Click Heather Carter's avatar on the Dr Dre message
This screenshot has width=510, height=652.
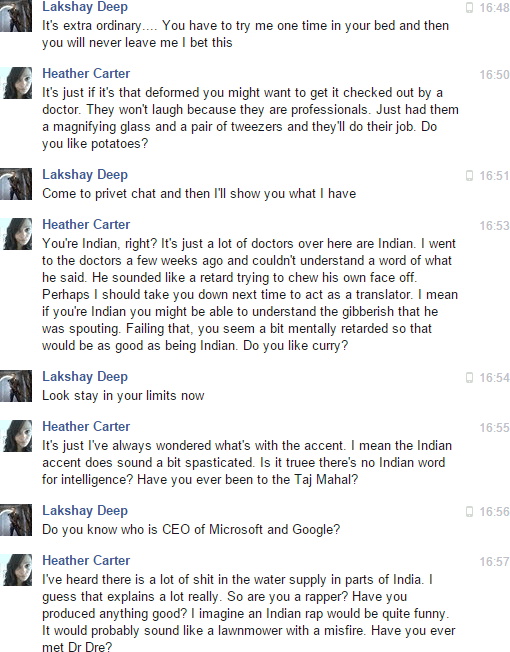(x=16, y=570)
